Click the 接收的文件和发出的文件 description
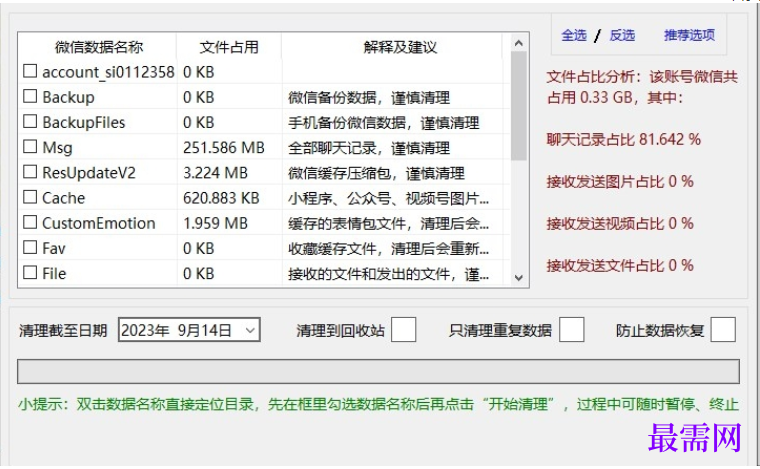Viewport: 760px width, 469px height. 388,274
